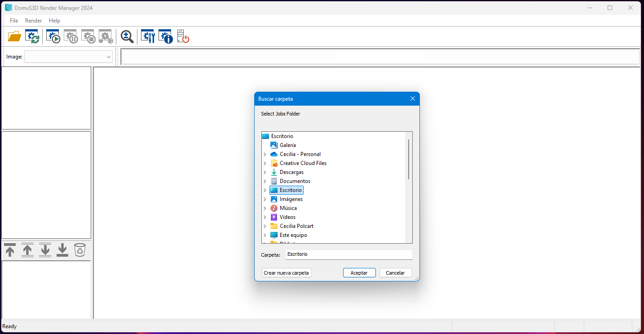Expand the Este equipo node
Viewport: 644px width, 334px height.
pyautogui.click(x=265, y=235)
